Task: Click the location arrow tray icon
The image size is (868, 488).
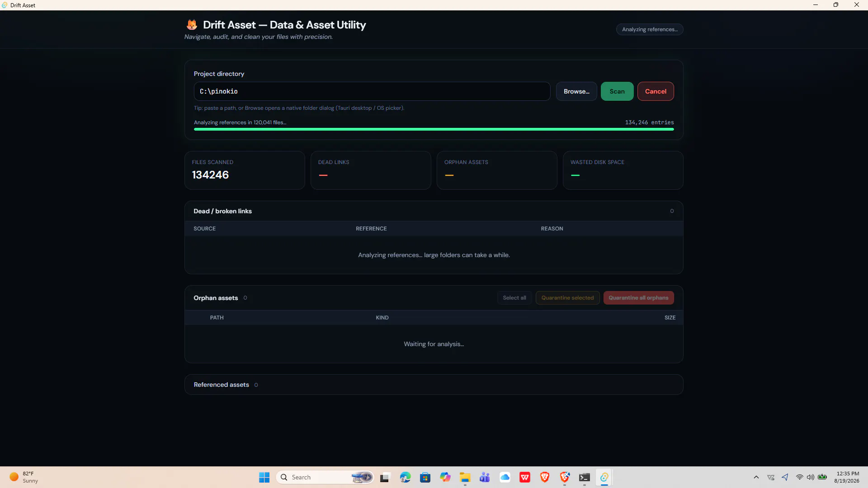Action: (x=785, y=477)
